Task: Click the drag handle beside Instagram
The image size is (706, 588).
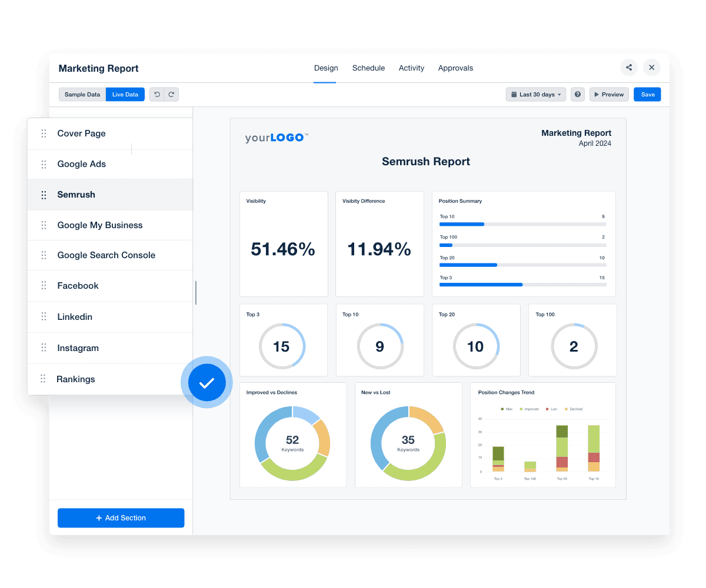Action: click(44, 348)
